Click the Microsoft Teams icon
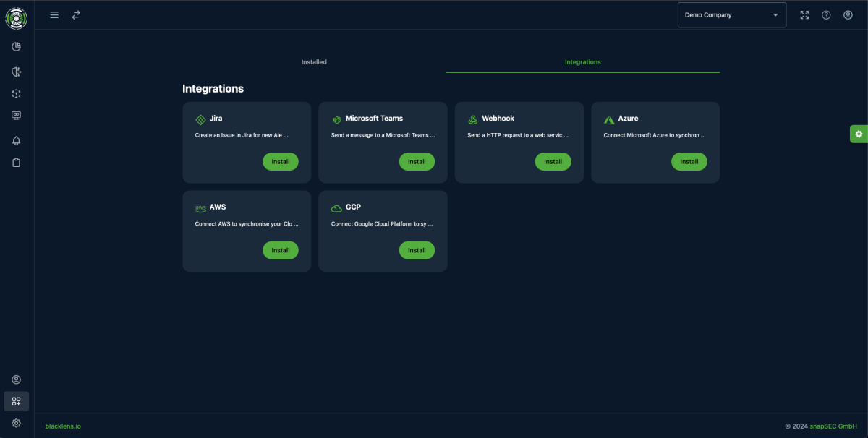This screenshot has width=868, height=438. [336, 119]
